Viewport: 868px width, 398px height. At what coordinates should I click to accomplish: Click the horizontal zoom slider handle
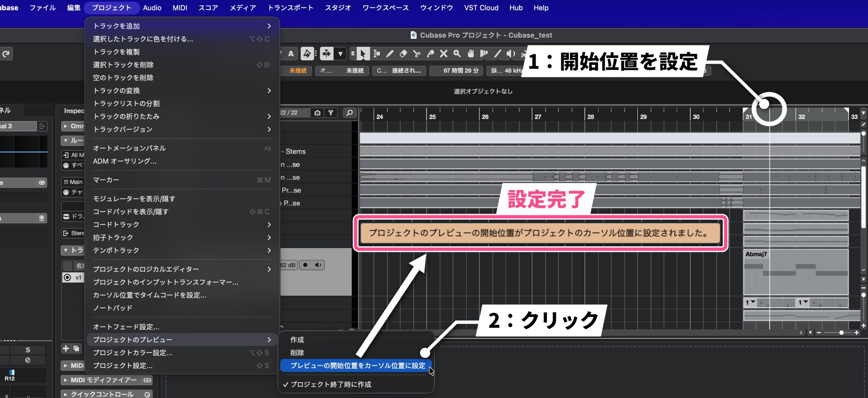pyautogui.click(x=841, y=333)
